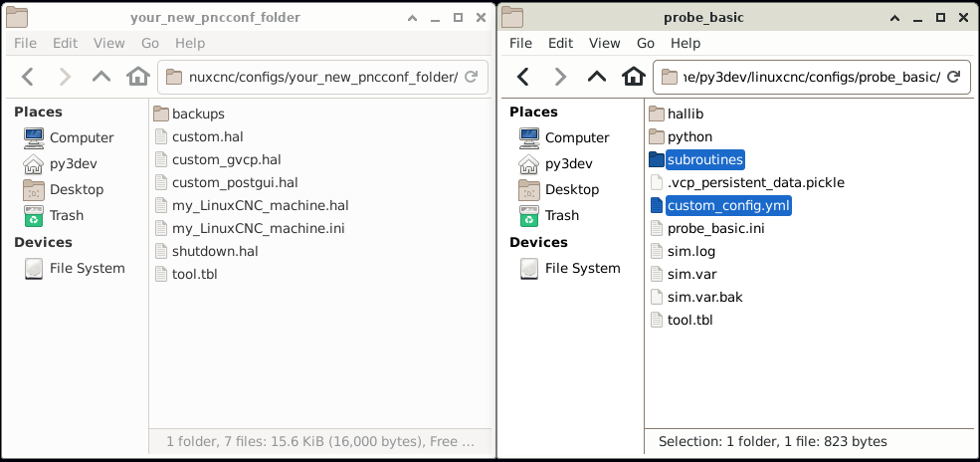The image size is (980, 462).
Task: Click forward arrow in your_new_pncconf_folder window
Action: 65,77
